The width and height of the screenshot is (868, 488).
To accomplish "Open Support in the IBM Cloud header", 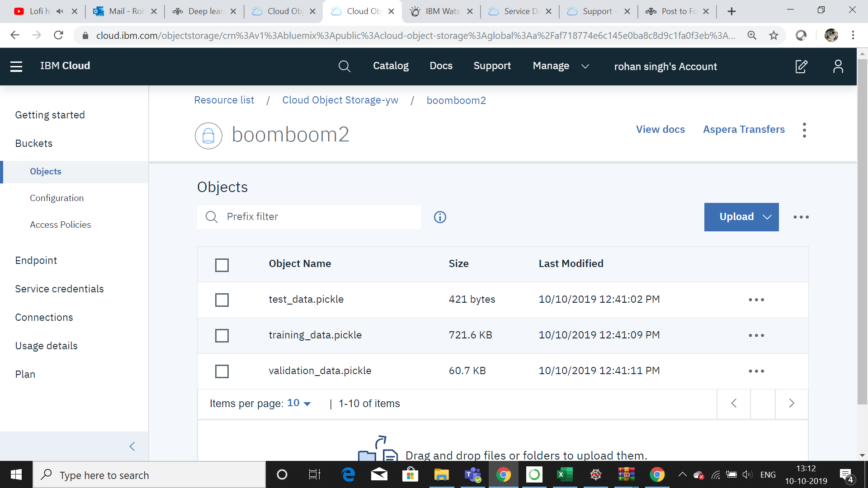I will click(492, 66).
